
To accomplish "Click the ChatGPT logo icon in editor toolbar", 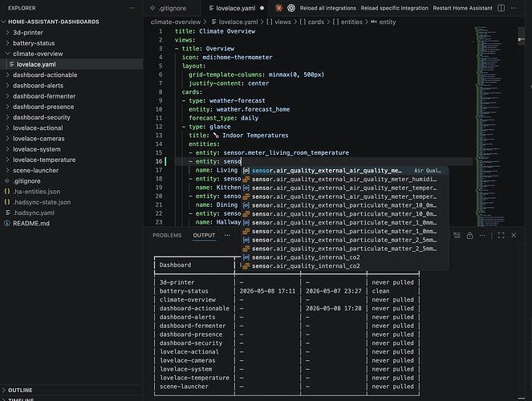I will tap(291, 8).
